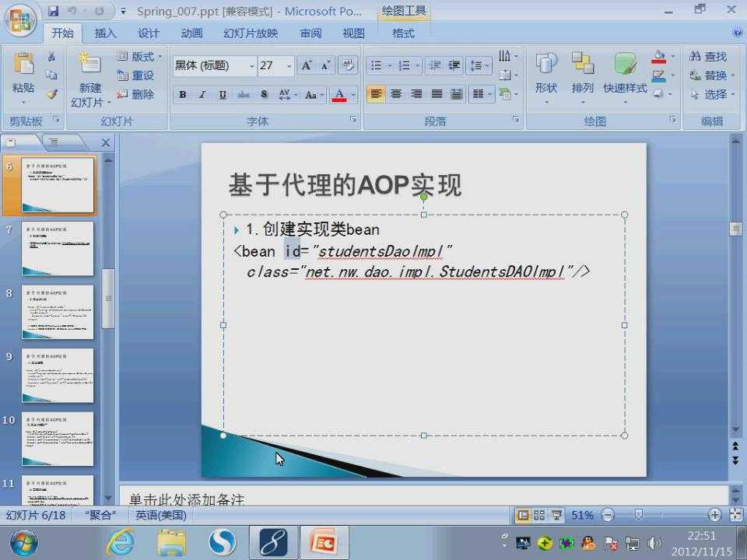Open the Windows Start menu
Viewport: 747px width, 560px height.
pos(23,542)
